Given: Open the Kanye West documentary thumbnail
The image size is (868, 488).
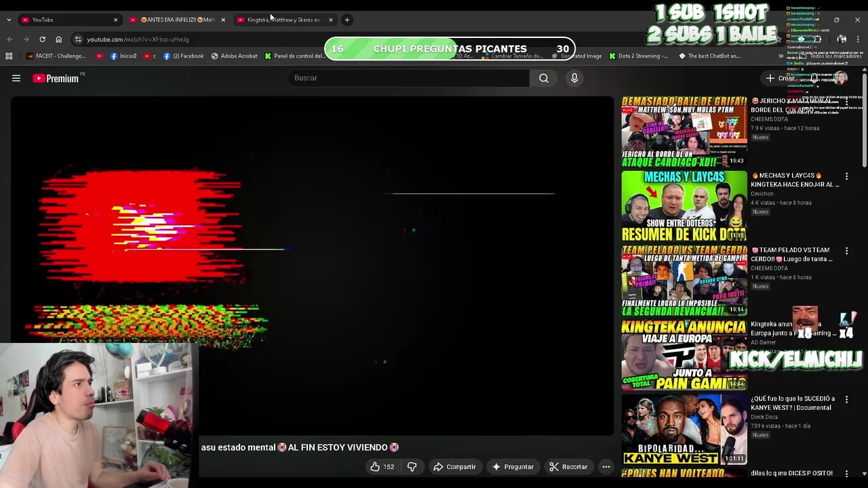Looking at the screenshot, I should point(684,430).
